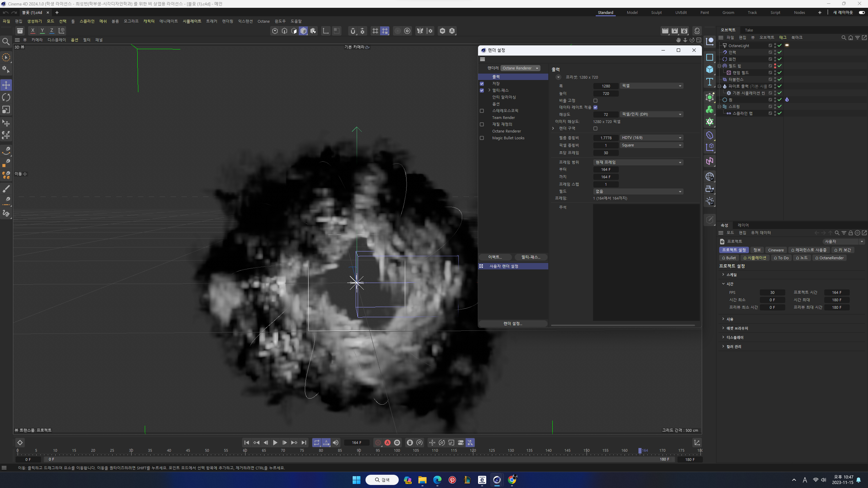Open the Octane Renderer dropdown
This screenshot has width=868, height=488.
pos(520,68)
